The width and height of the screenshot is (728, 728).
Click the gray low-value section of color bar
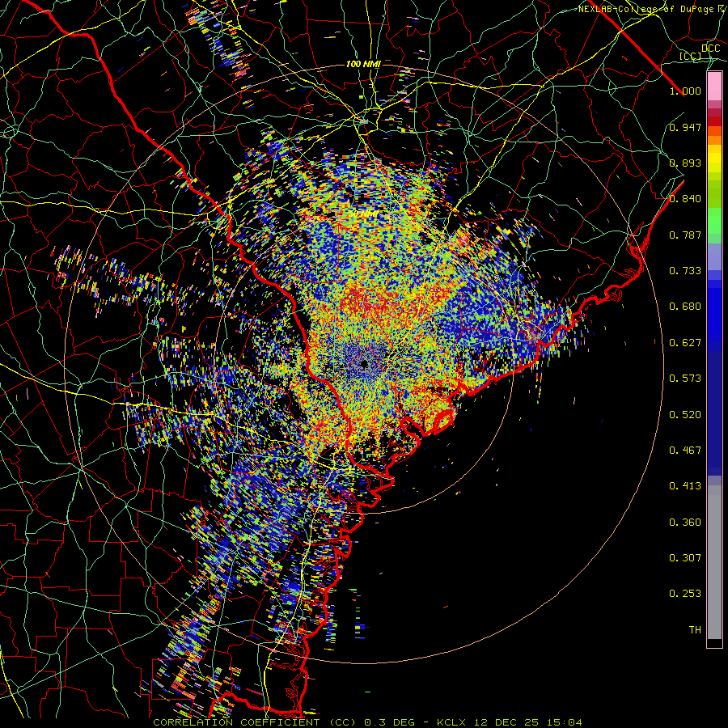(x=714, y=562)
